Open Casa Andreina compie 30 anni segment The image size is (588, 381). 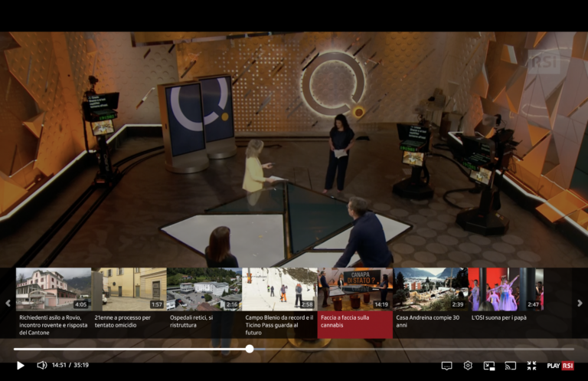tap(430, 289)
